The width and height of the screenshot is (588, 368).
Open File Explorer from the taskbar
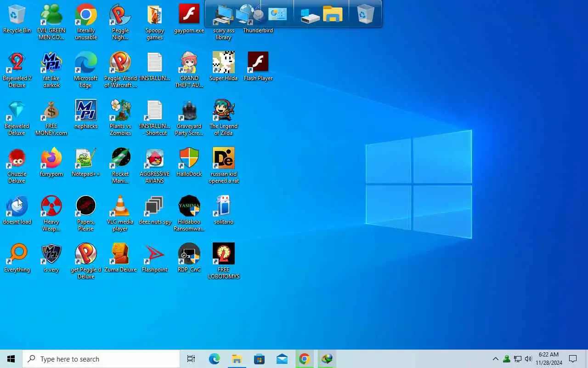click(x=237, y=359)
